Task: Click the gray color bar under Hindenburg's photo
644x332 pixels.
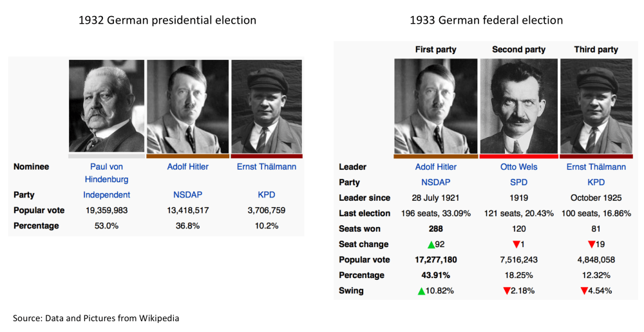Action: (106, 156)
